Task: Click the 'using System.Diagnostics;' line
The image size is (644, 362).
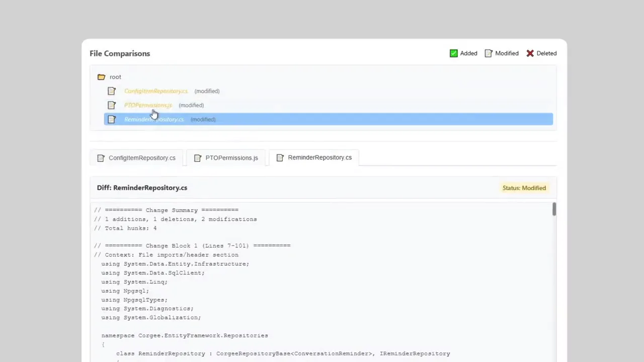Action: point(147,309)
